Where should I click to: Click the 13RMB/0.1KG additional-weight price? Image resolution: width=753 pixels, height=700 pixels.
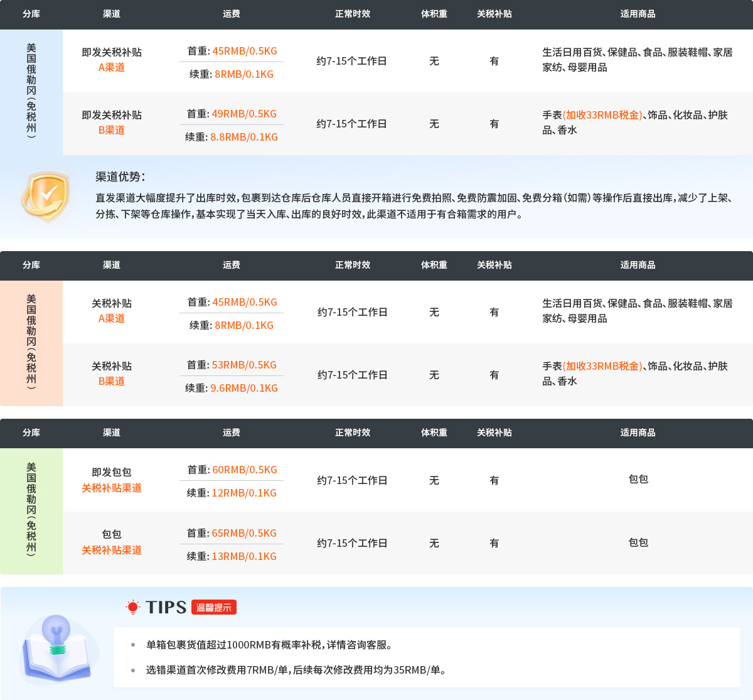tap(244, 556)
